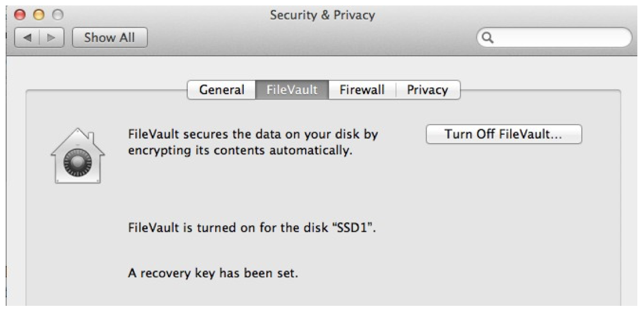
Task: Click the magnifying glass search icon
Action: [487, 38]
